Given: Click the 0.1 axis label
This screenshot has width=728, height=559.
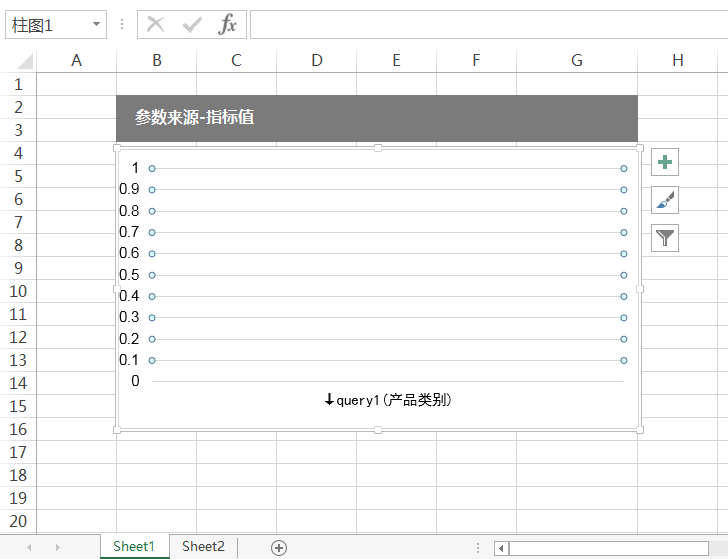Looking at the screenshot, I should tap(129, 360).
